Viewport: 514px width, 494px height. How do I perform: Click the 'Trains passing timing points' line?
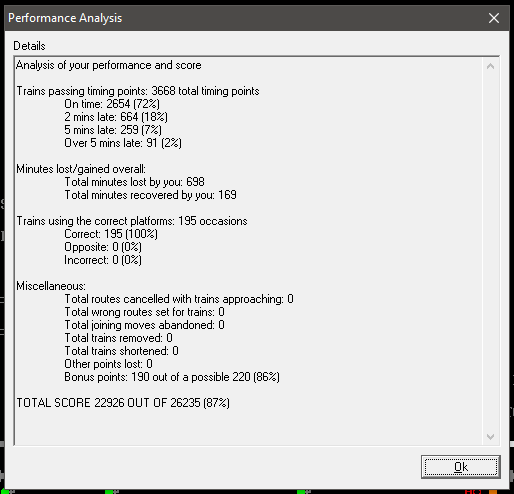[x=138, y=91]
